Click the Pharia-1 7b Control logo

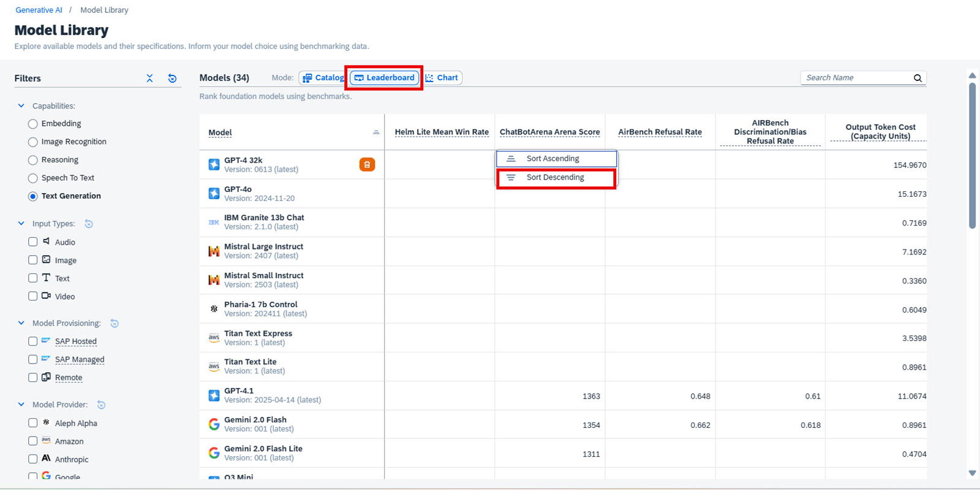tap(214, 309)
